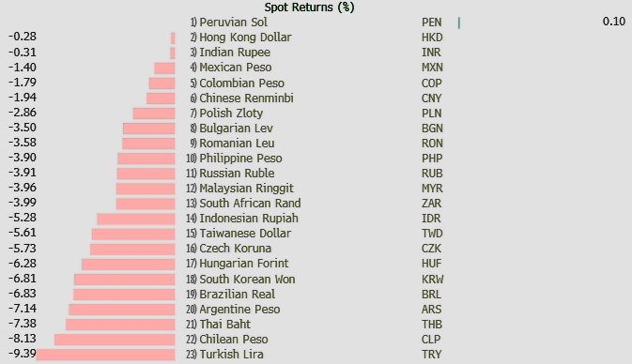
Task: Select the Thai Baht red bar
Action: pyautogui.click(x=120, y=325)
